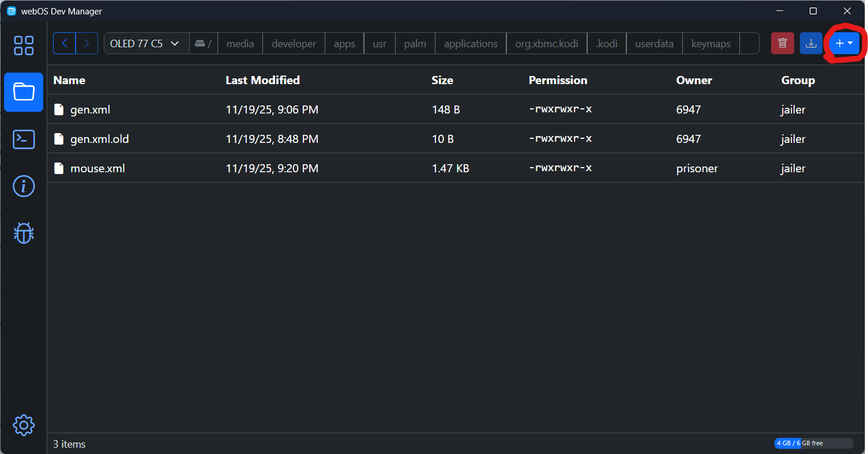Select the gen.xml file row
The width and height of the screenshot is (868, 454).
point(90,109)
